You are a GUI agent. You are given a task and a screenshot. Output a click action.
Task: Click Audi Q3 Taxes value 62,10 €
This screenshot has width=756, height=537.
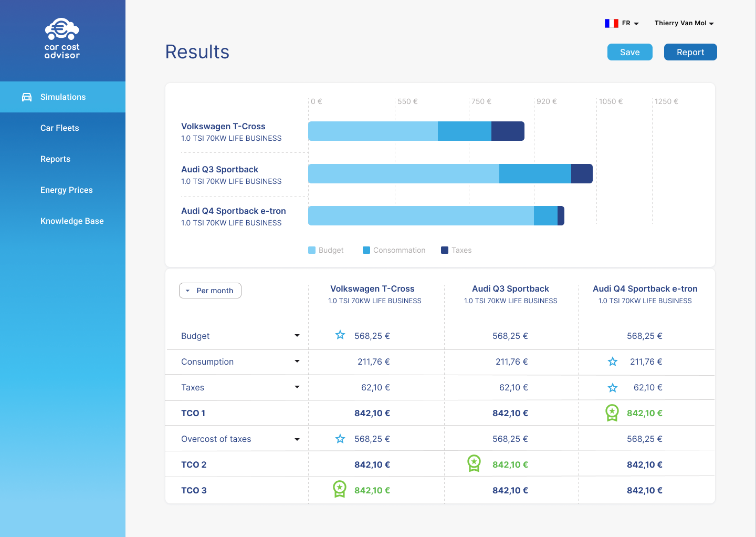[x=513, y=387]
